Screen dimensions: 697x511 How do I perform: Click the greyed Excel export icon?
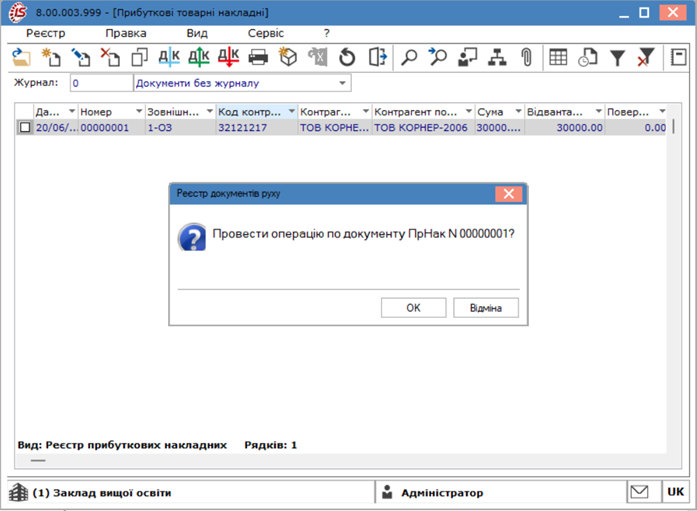pos(317,57)
